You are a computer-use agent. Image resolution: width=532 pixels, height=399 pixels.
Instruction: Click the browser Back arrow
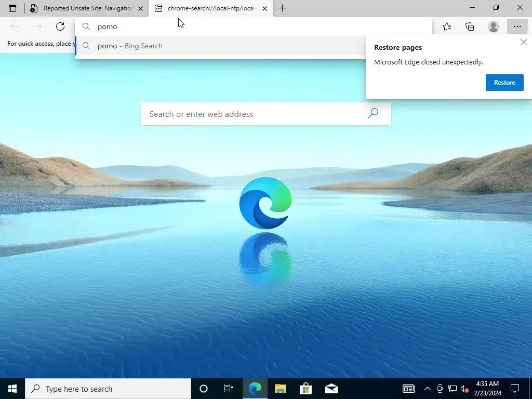coord(15,26)
